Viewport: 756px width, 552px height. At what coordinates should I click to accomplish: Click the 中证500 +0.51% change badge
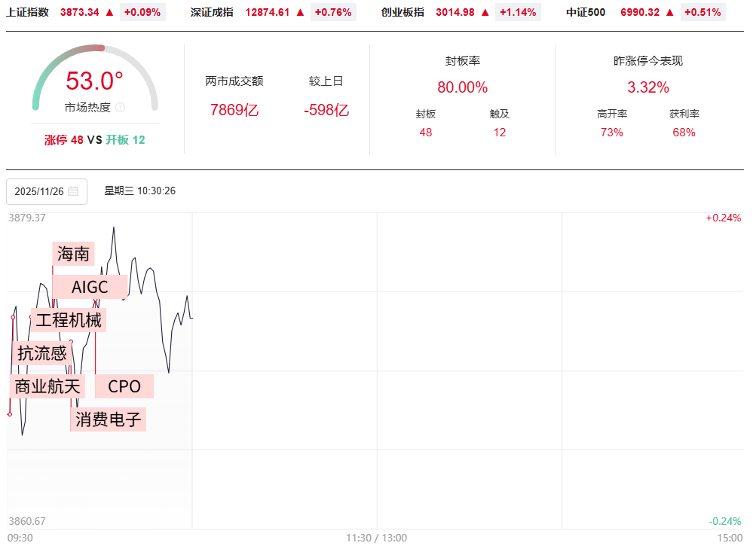click(x=702, y=12)
